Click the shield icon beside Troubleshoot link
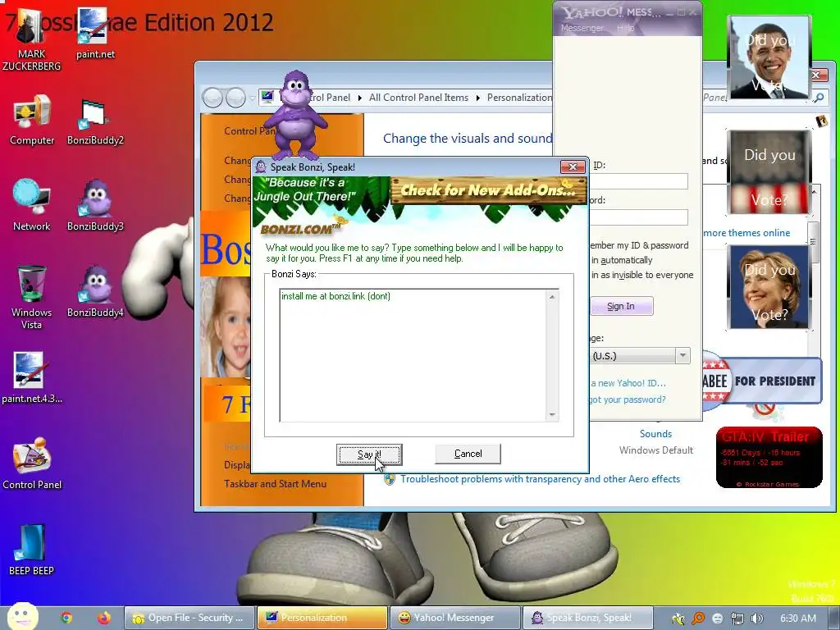The width and height of the screenshot is (840, 630). tap(390, 479)
